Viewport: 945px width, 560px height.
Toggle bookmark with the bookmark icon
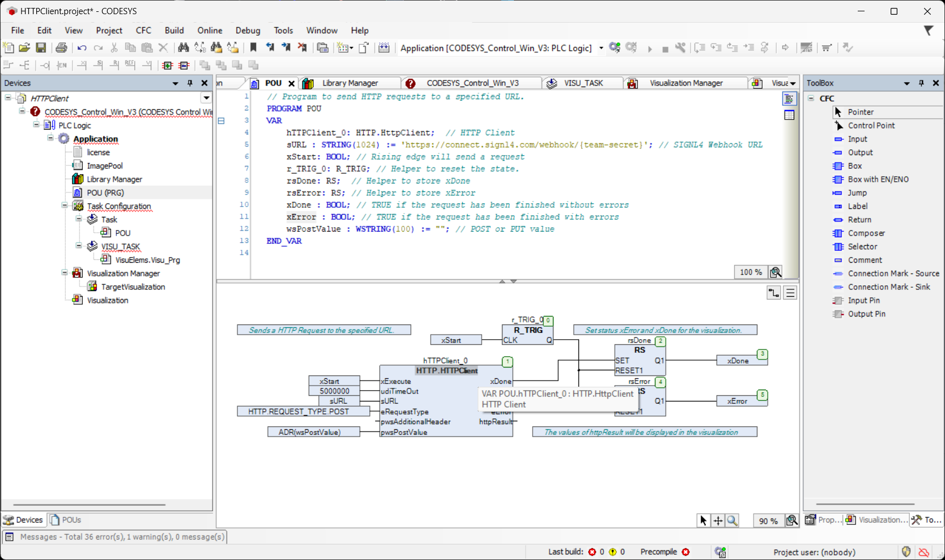[253, 48]
